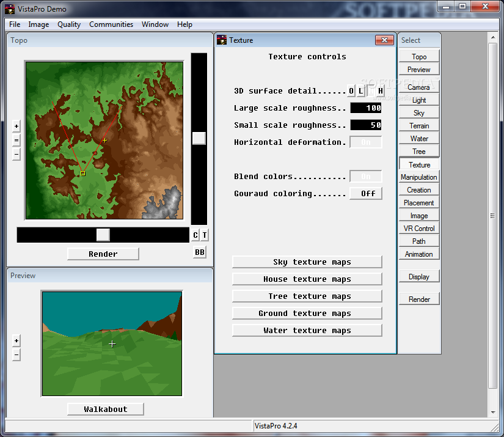Click the VistaPro app icon in title bar

pyautogui.click(x=10, y=9)
